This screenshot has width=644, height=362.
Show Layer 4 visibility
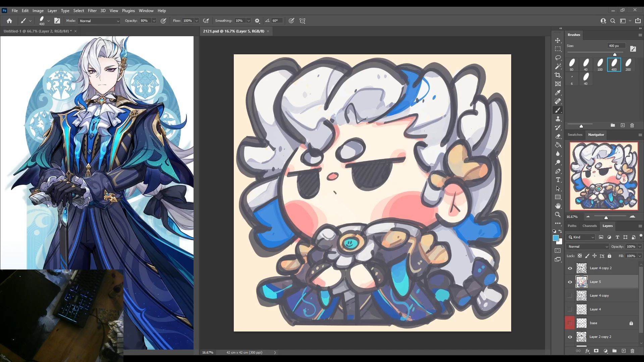pos(570,309)
